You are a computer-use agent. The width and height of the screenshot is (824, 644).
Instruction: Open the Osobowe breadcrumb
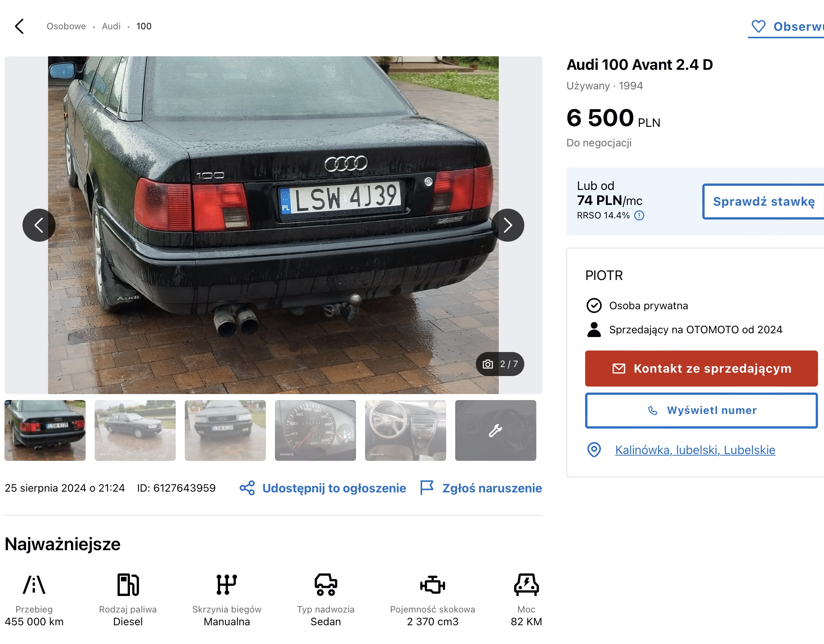(66, 26)
